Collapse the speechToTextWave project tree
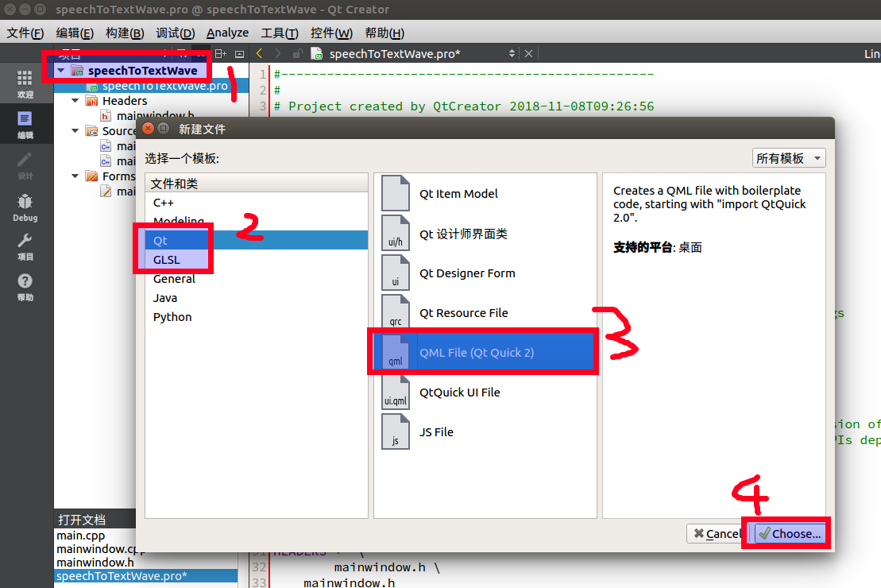The image size is (881, 588). tap(60, 70)
